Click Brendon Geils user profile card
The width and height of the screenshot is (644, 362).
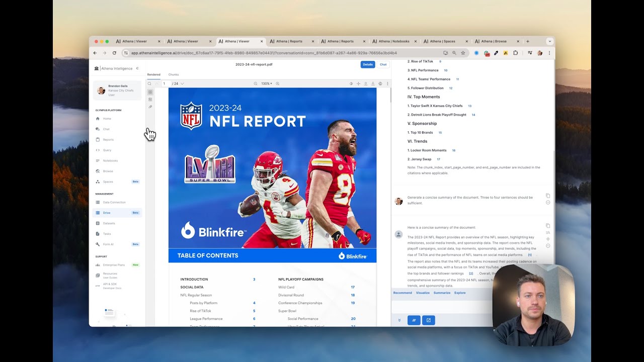(x=118, y=90)
